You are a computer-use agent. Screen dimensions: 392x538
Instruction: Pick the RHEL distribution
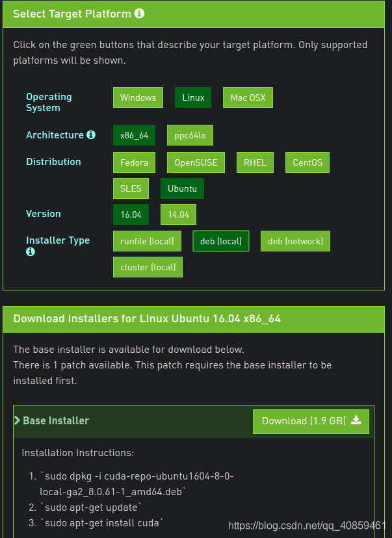tap(255, 162)
